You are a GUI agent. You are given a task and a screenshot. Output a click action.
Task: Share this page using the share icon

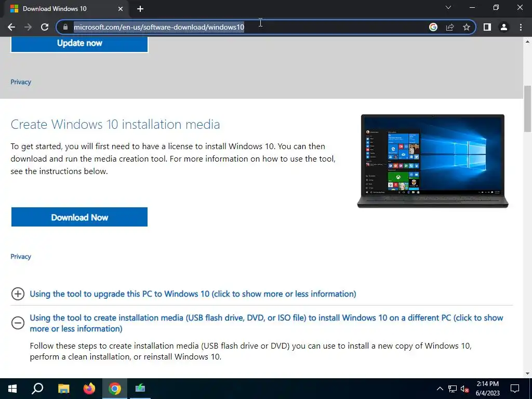tap(450, 27)
